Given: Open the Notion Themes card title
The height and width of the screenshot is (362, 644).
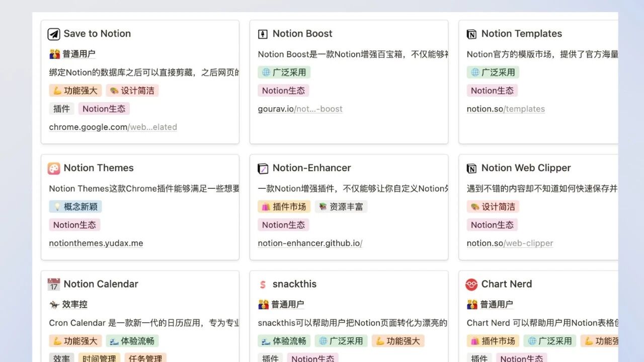Looking at the screenshot, I should 99,168.
